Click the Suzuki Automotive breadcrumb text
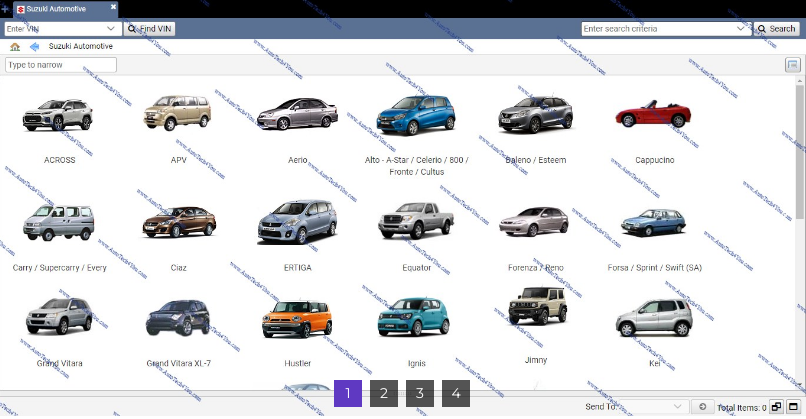The image size is (806, 419). (x=81, y=46)
